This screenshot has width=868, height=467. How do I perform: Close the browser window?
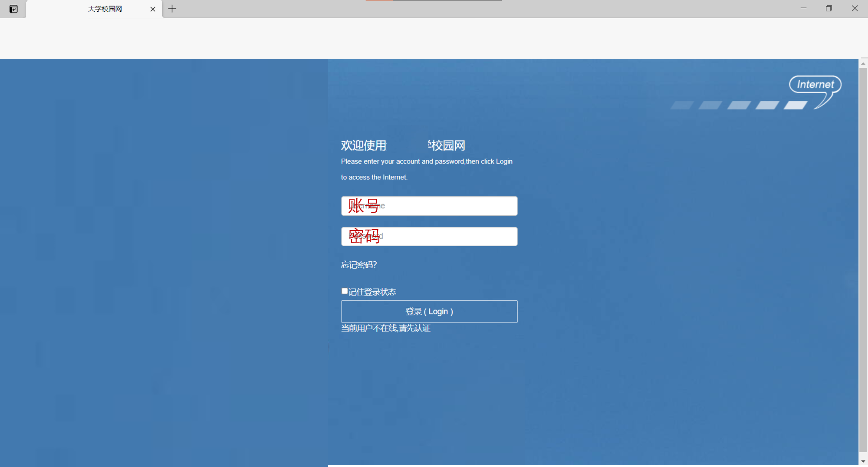coord(855,8)
